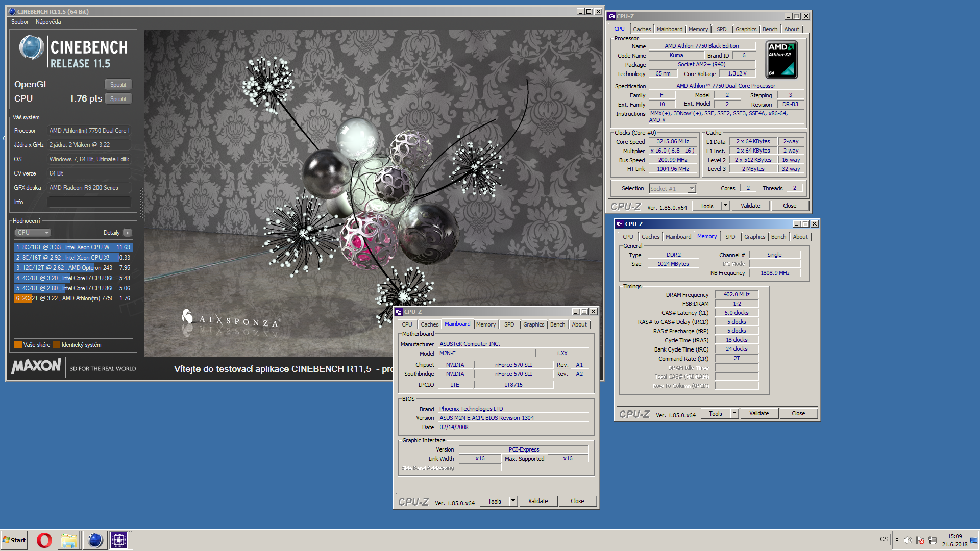Select Cinebench globe icon in taskbar
The height and width of the screenshot is (551, 980).
[x=95, y=540]
